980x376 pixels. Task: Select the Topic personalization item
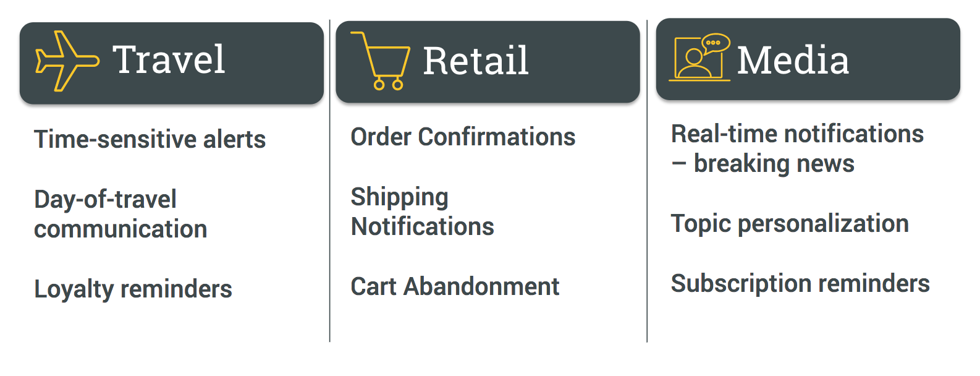coord(790,223)
